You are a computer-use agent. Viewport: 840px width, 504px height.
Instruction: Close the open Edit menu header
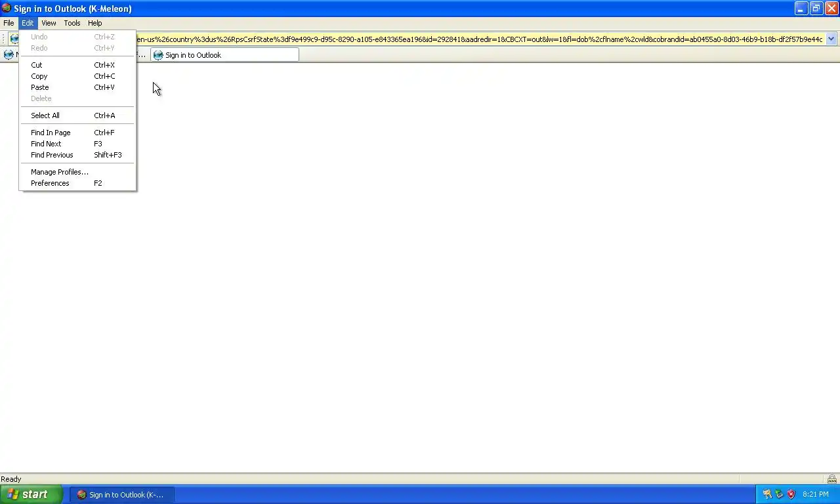28,23
